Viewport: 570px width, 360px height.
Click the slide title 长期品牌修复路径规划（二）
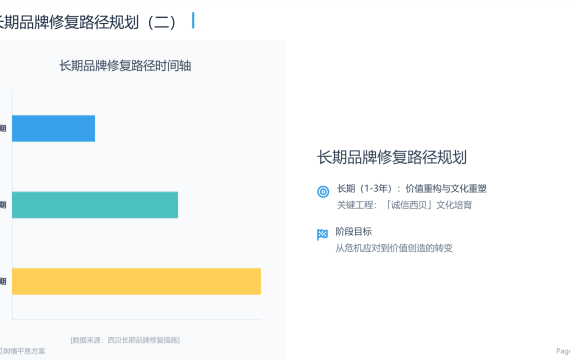[x=87, y=22]
